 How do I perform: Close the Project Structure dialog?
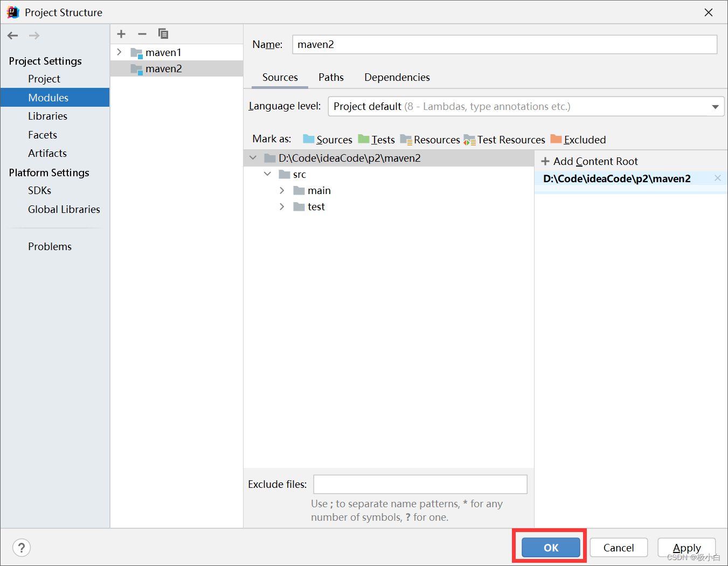(x=709, y=12)
